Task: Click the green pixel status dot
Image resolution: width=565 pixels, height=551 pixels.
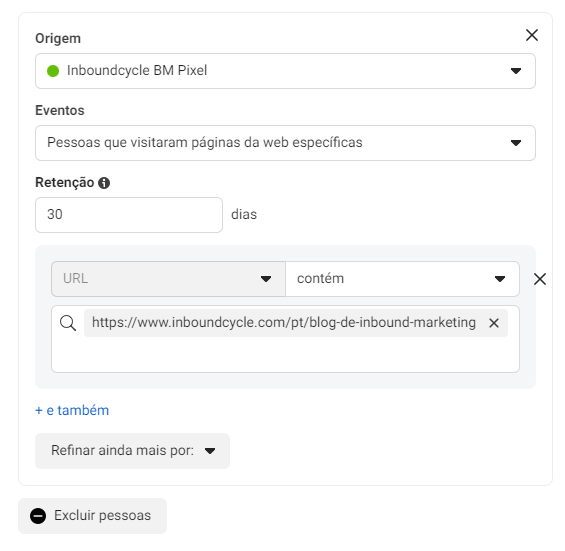Action: (53, 71)
